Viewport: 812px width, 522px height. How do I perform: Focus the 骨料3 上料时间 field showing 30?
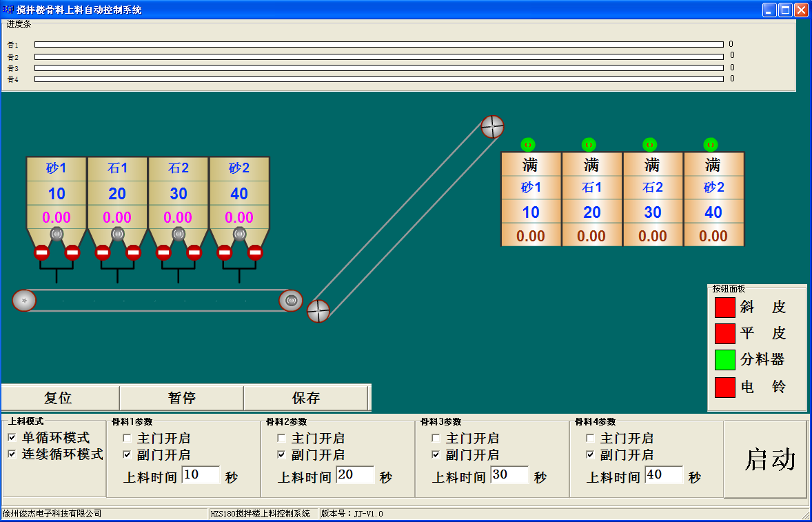pos(509,475)
